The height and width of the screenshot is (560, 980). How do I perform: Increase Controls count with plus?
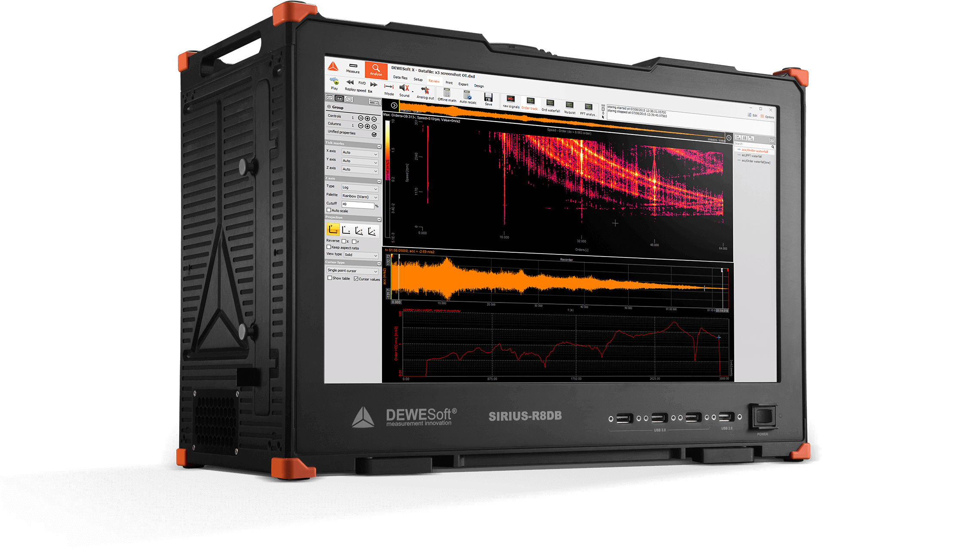click(x=367, y=118)
